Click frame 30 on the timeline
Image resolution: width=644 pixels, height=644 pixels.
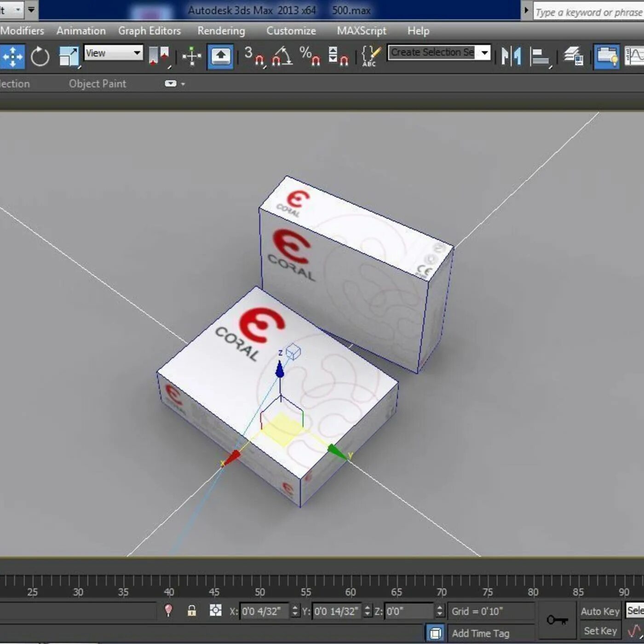(x=78, y=592)
